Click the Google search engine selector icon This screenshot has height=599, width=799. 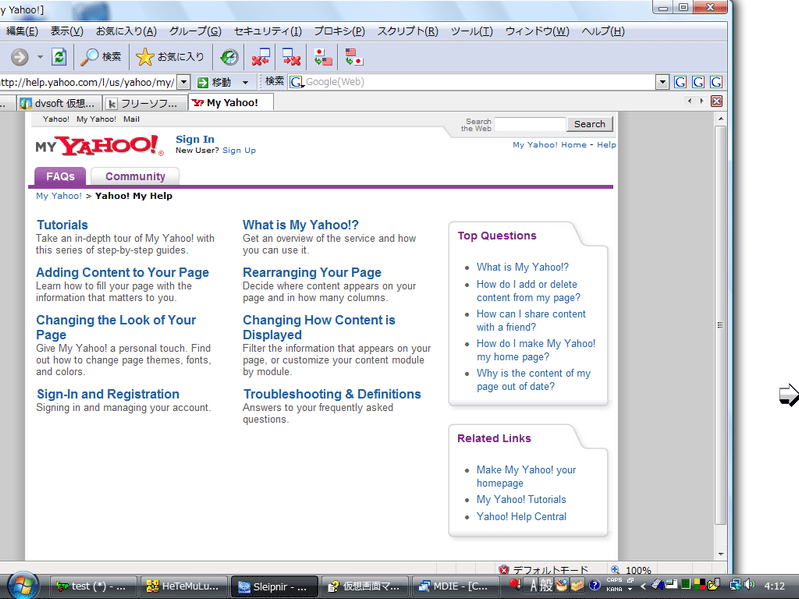[x=297, y=82]
